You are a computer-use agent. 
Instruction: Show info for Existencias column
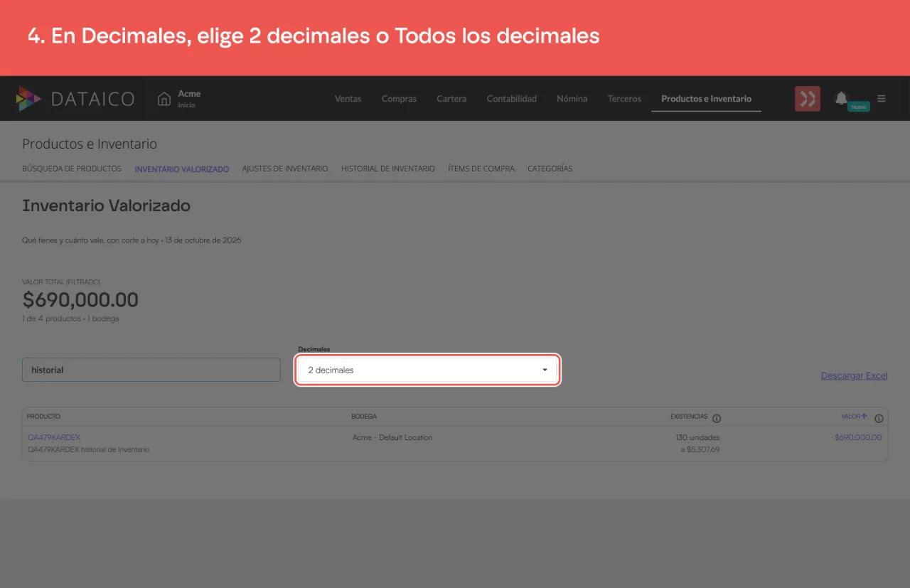[x=717, y=418]
